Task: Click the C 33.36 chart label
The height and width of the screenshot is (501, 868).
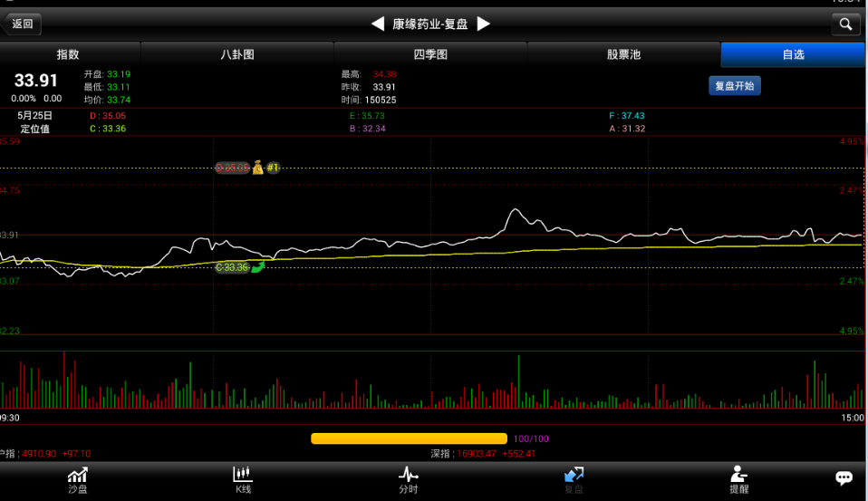Action: 233,267
